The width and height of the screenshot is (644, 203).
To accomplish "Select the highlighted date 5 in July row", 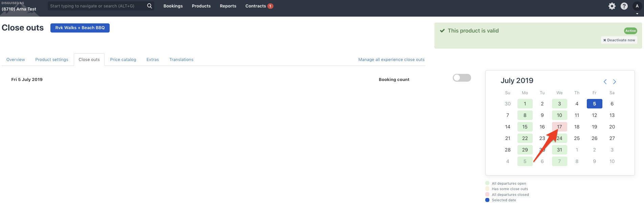I will [x=595, y=104].
